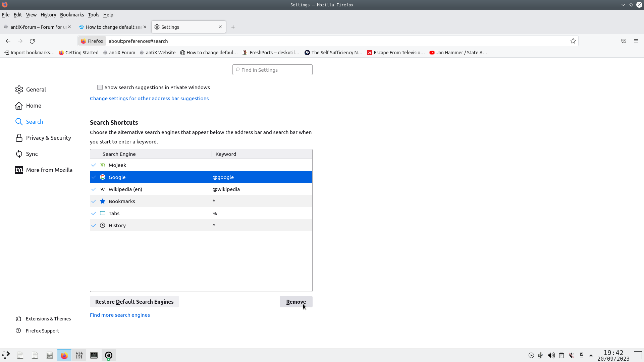Image resolution: width=644 pixels, height=362 pixels.
Task: Open the File menu
Action: 6,15
